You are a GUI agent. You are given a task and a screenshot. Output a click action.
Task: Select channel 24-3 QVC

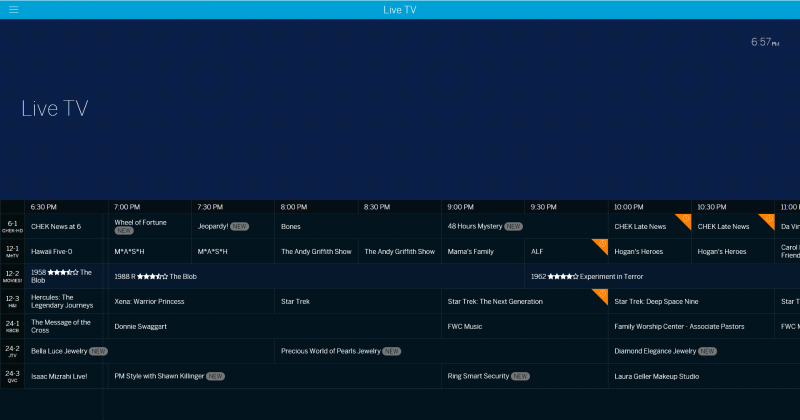pos(12,376)
